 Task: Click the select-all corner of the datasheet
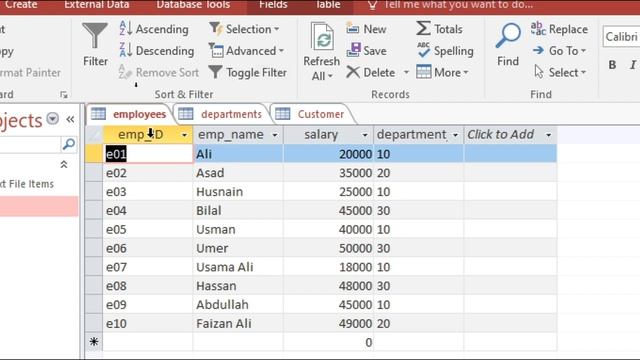click(94, 135)
